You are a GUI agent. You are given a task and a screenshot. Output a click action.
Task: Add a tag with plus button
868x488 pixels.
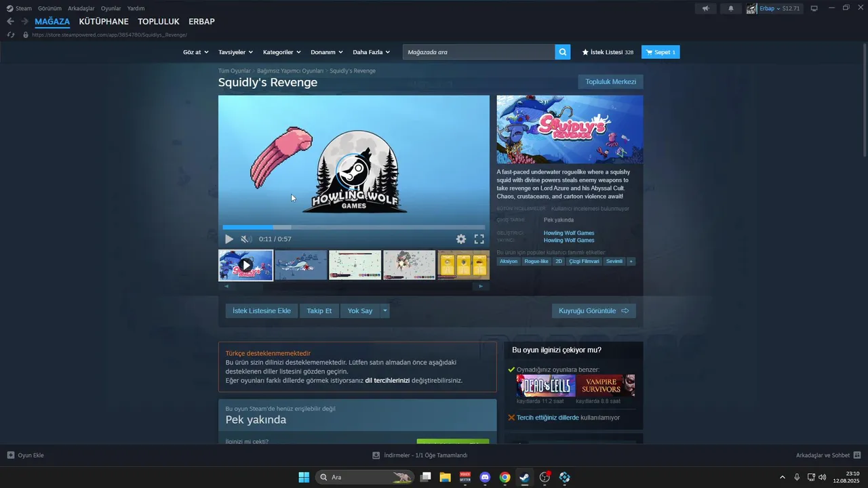point(631,261)
